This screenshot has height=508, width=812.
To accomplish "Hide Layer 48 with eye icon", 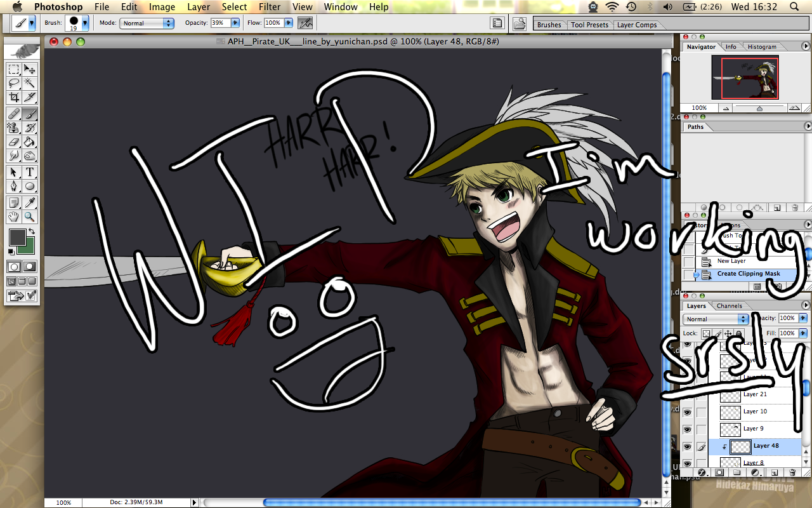I will click(687, 446).
